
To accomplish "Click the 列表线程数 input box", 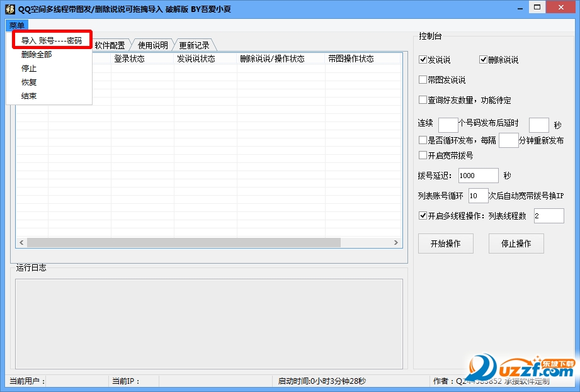I will pos(549,216).
